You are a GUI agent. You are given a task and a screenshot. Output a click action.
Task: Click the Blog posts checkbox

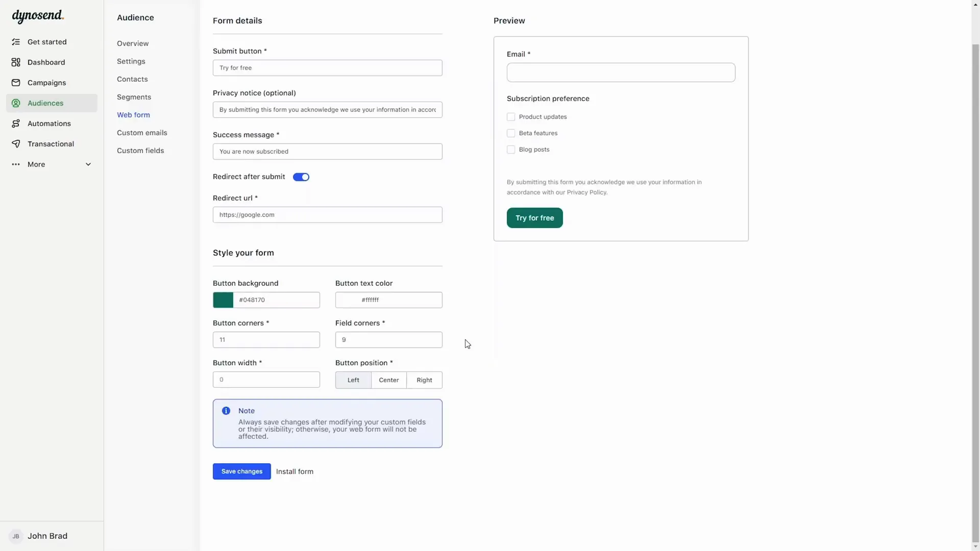coord(511,149)
